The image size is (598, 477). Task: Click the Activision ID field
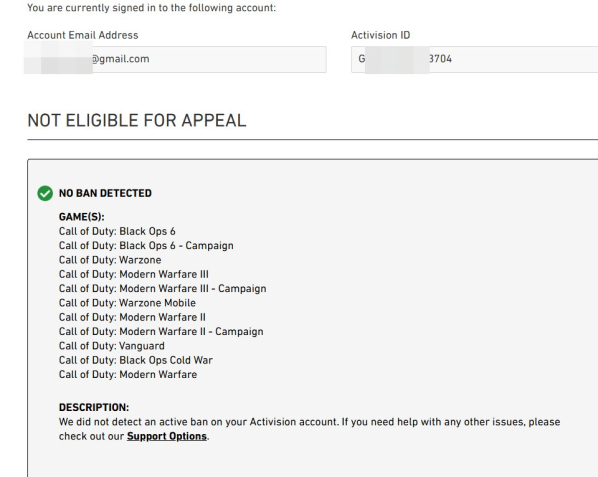tap(474, 59)
